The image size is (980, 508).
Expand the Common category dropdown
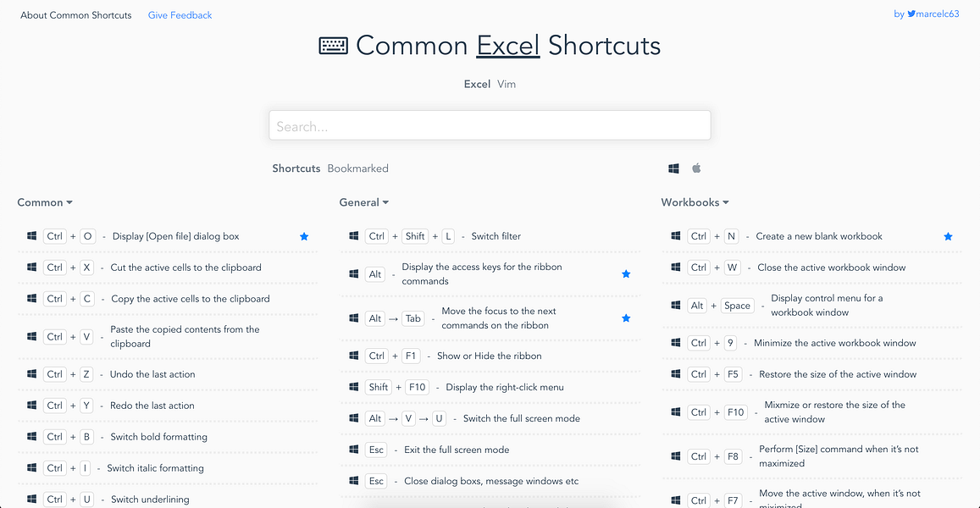[45, 202]
